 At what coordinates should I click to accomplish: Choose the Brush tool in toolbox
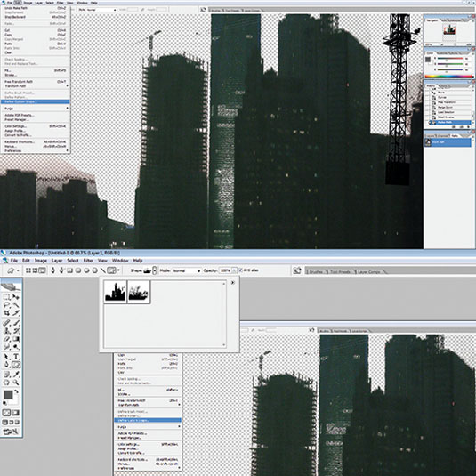[16, 323]
